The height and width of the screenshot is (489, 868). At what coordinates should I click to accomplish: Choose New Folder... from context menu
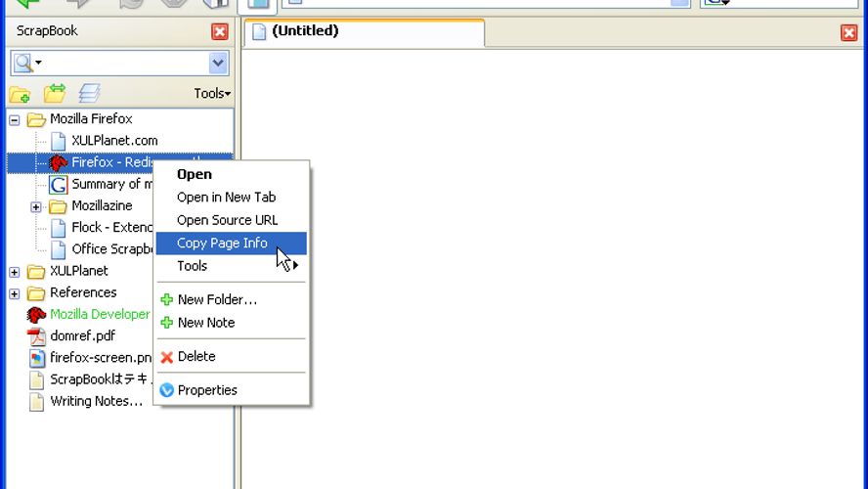pyautogui.click(x=232, y=299)
